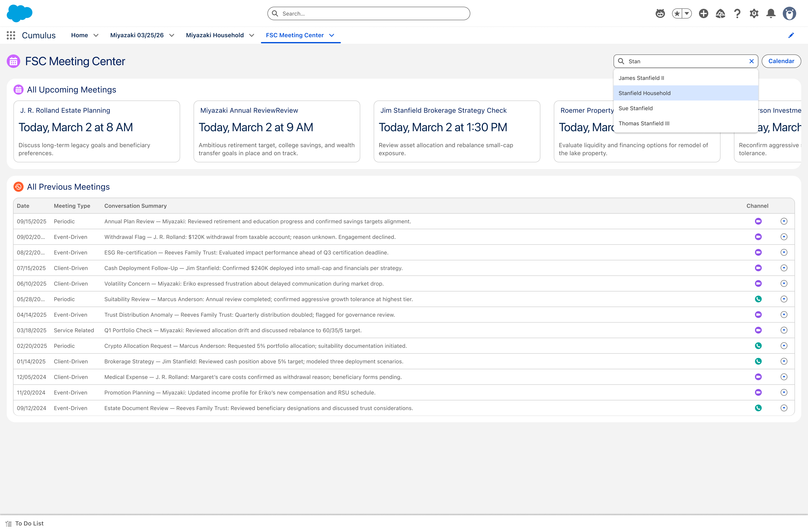Open the Astro mascot guidance icon
This screenshot has width=808, height=532.
click(x=660, y=14)
